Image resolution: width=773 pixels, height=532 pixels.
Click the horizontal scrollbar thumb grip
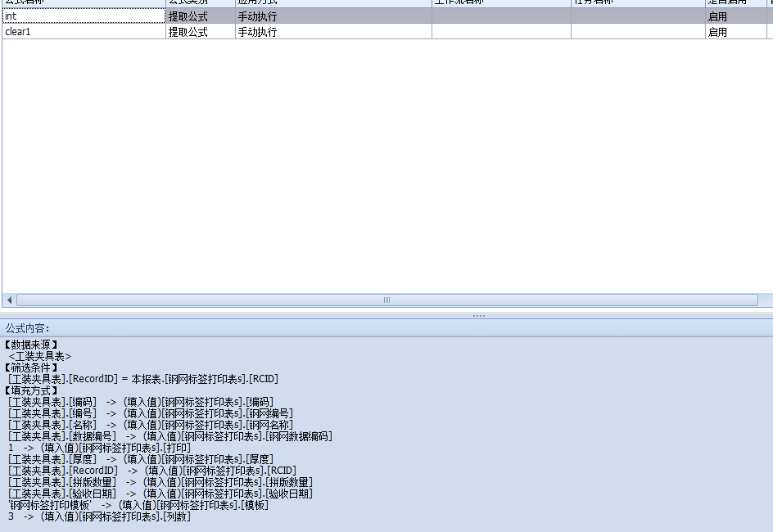click(x=386, y=300)
